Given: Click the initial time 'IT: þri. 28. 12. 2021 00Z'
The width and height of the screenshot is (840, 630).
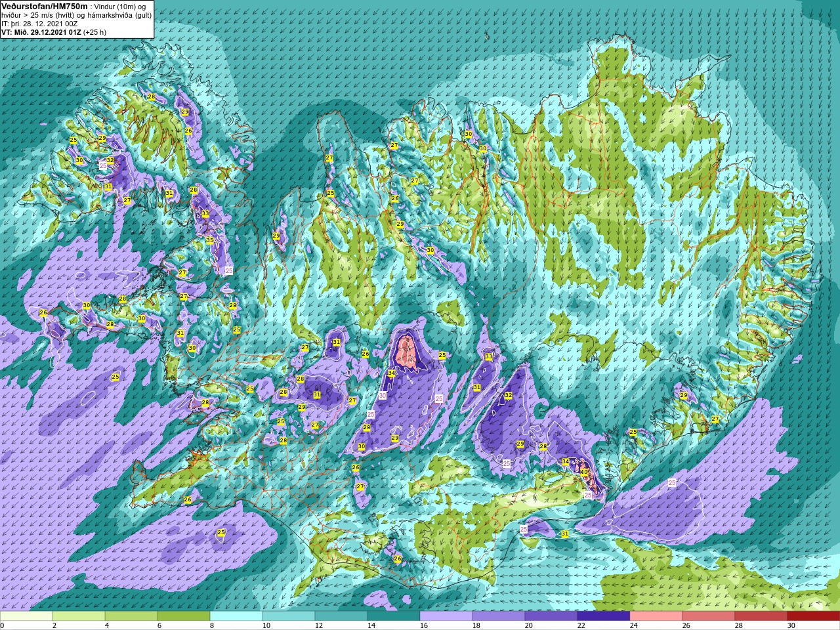Looking at the screenshot, I should (x=39, y=23).
